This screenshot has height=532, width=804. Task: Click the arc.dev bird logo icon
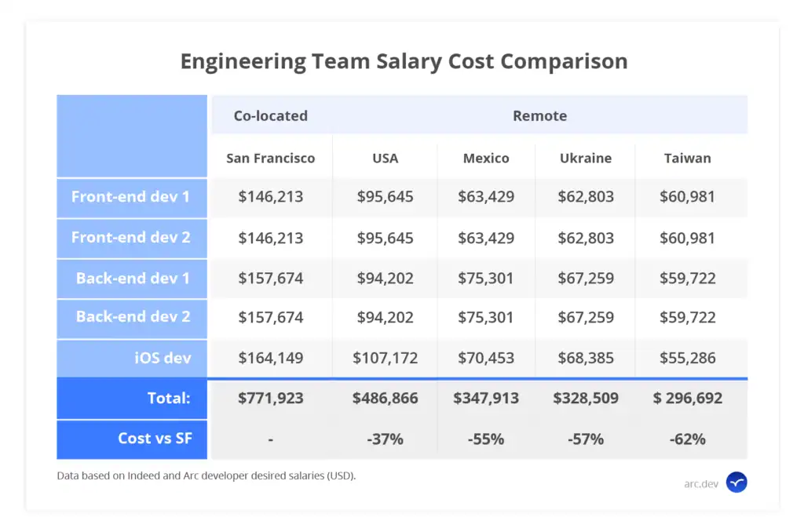pos(736,483)
